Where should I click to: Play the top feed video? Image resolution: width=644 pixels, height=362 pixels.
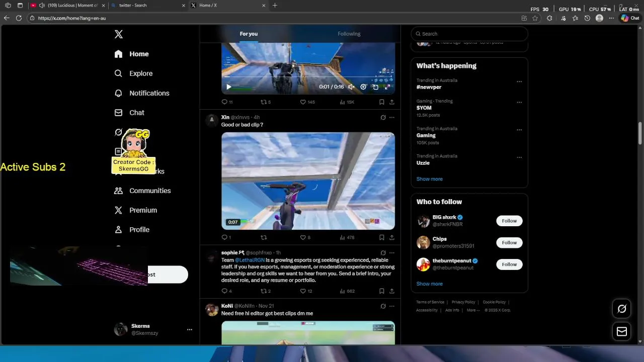click(x=229, y=86)
